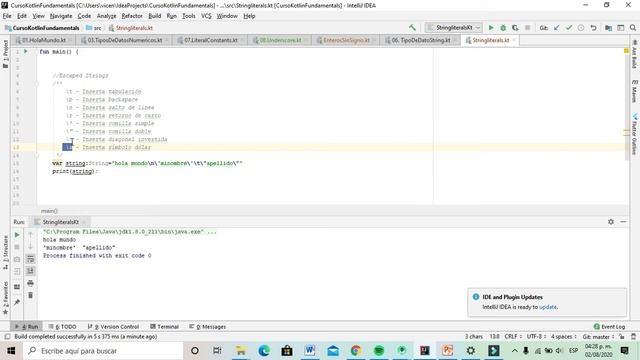Open the Windows Start menu
640x360 pixels.
[11, 351]
